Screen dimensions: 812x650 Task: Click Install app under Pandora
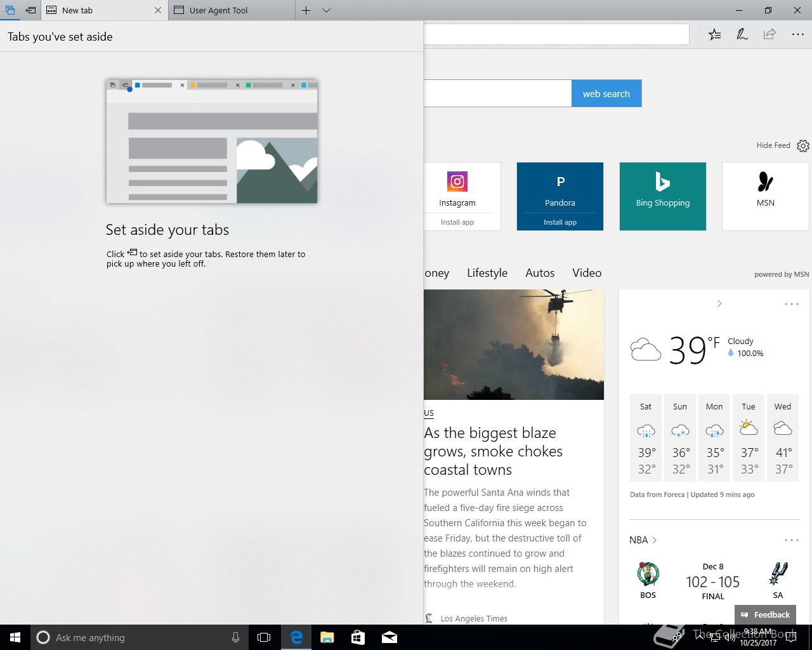pyautogui.click(x=560, y=222)
